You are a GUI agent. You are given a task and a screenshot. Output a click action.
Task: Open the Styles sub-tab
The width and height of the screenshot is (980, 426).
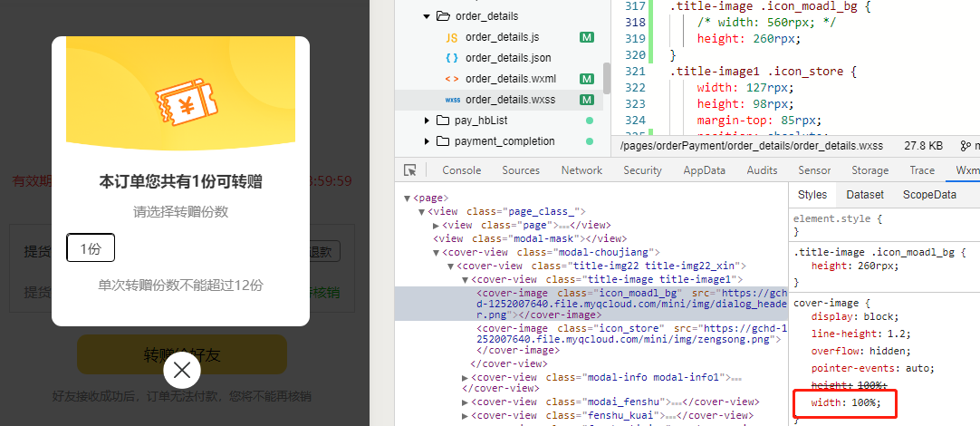click(x=812, y=195)
